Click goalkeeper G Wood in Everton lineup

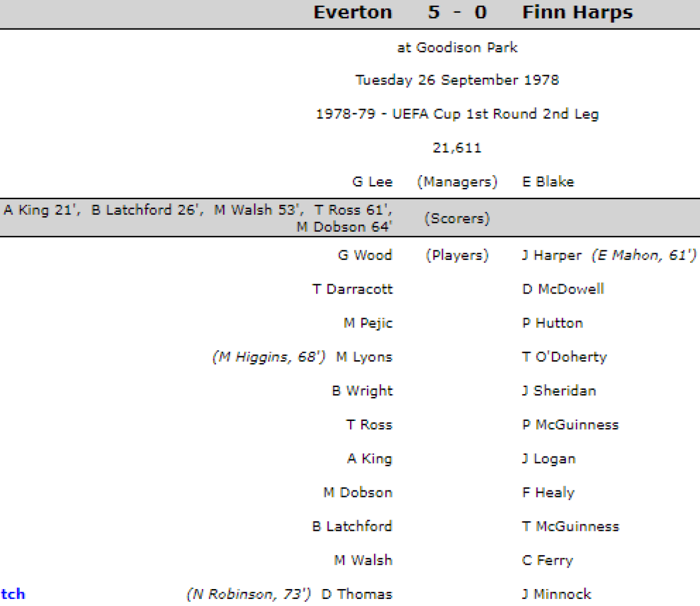pos(365,255)
